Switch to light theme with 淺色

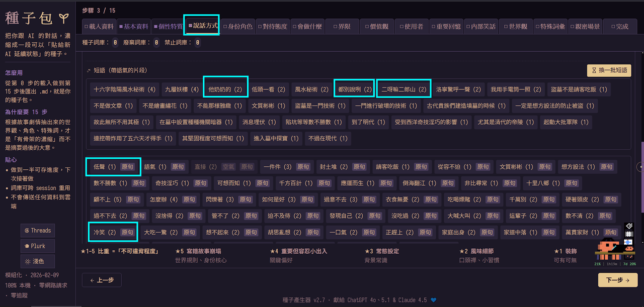[38, 261]
